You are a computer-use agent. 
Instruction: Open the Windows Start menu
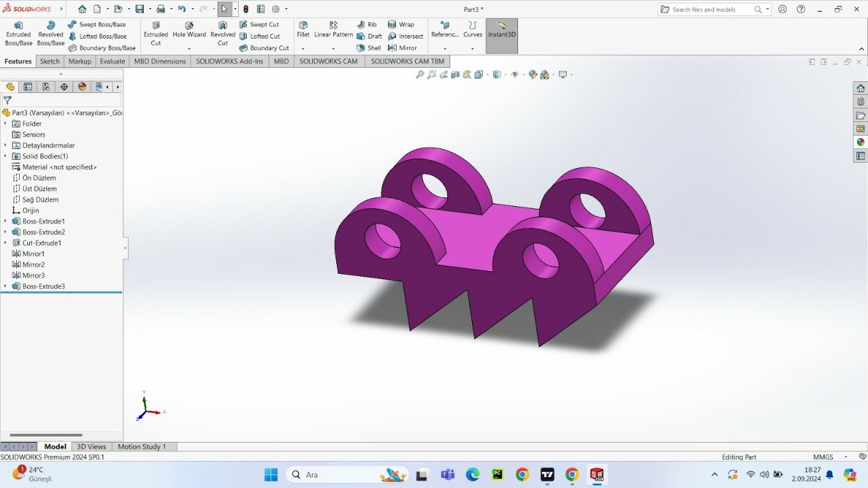(271, 474)
